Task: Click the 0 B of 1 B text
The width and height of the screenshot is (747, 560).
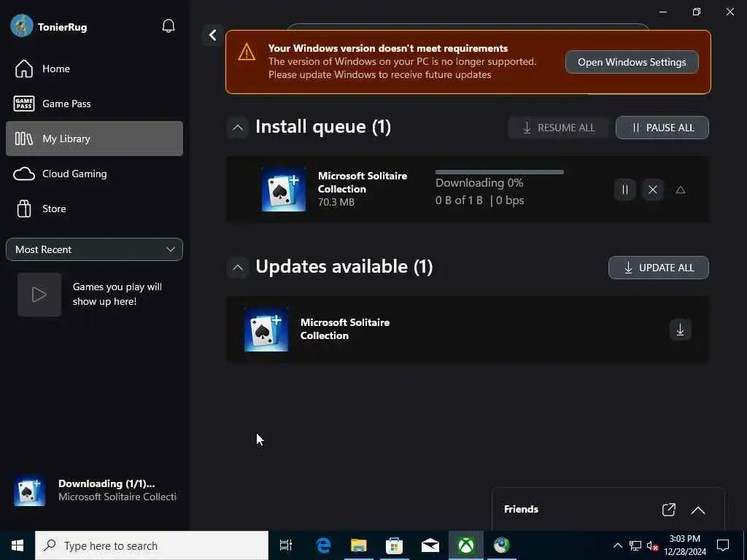Action: 459,201
